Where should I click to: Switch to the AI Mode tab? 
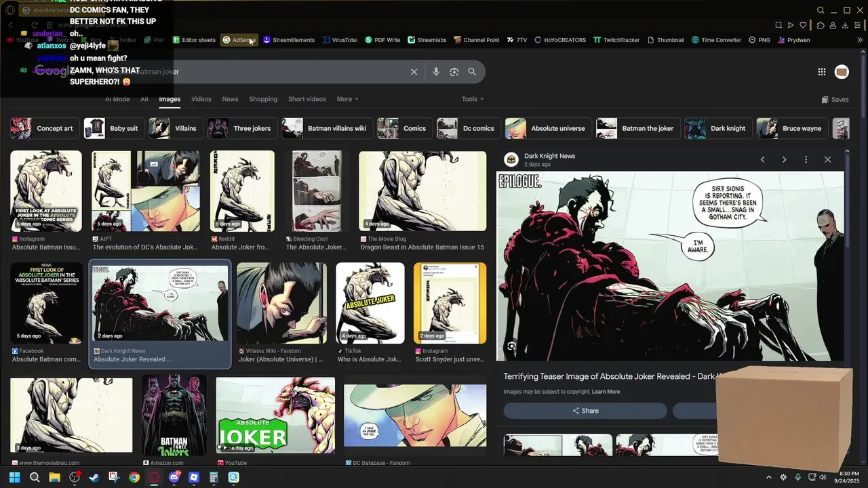click(117, 99)
